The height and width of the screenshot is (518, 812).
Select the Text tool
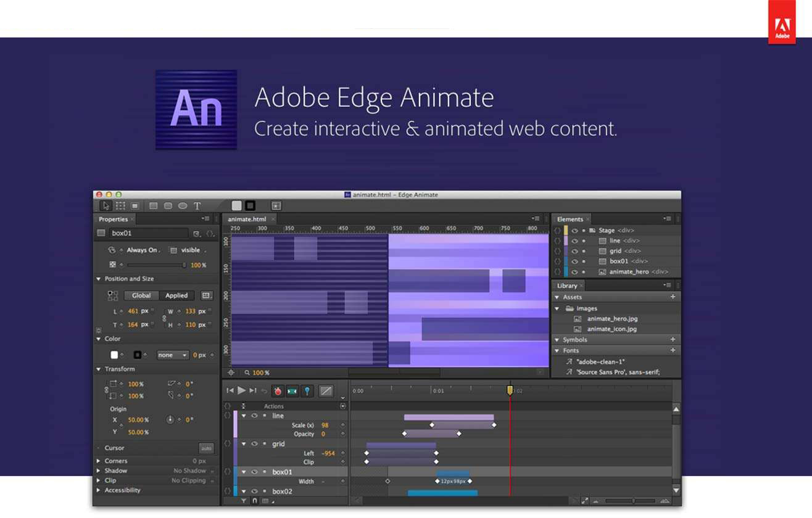coord(197,206)
